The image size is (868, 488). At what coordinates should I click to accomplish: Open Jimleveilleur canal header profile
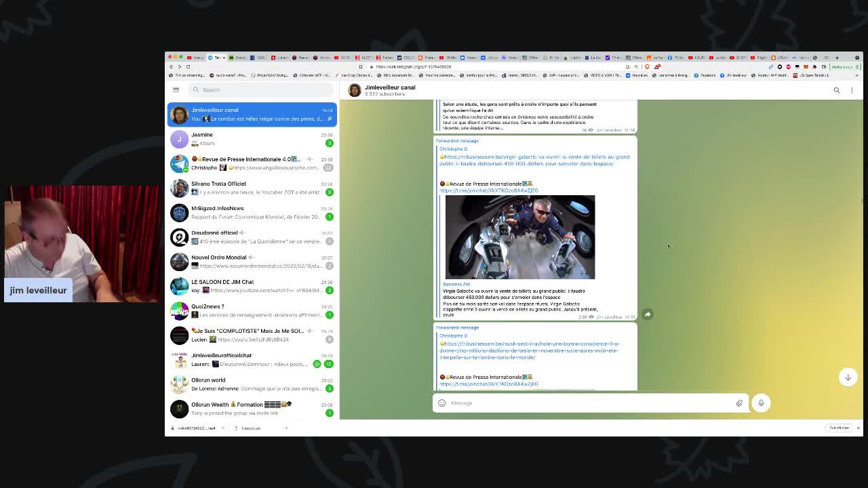[x=390, y=90]
